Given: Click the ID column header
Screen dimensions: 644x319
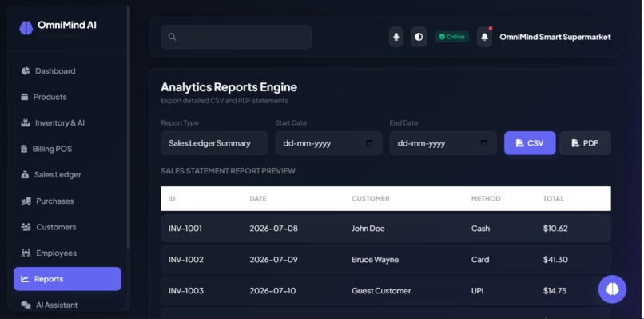Looking at the screenshot, I should pyautogui.click(x=172, y=198).
